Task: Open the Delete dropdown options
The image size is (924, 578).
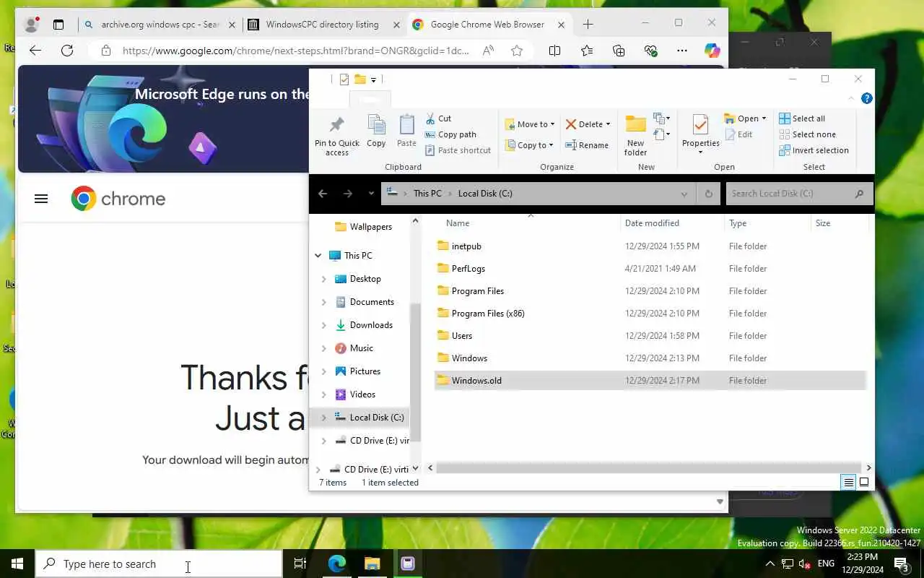Action: click(x=608, y=124)
